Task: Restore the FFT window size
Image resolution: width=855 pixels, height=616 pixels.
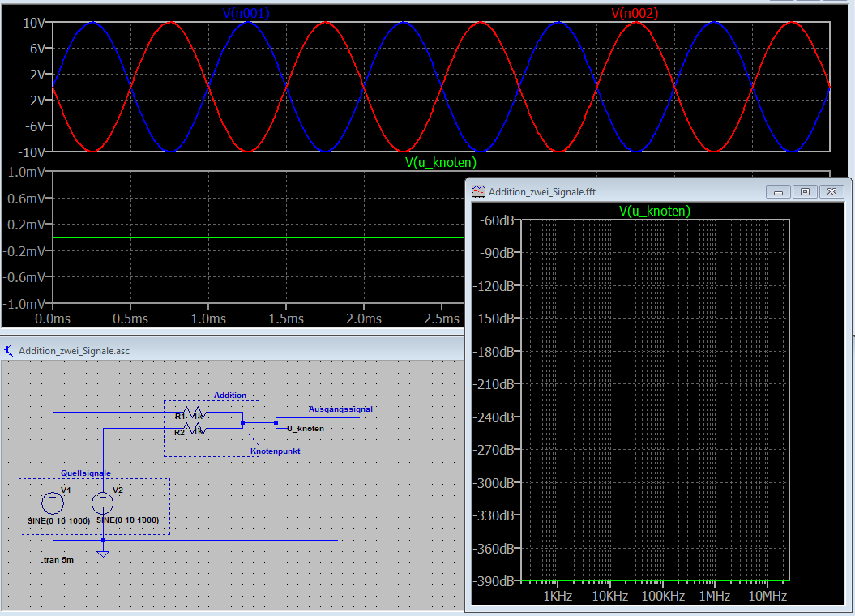Action: tap(805, 192)
